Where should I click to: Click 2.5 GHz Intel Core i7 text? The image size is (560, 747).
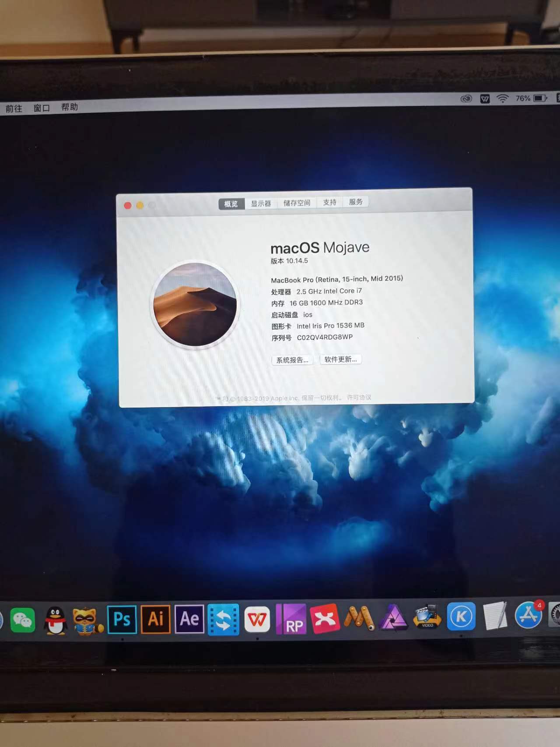pyautogui.click(x=329, y=291)
